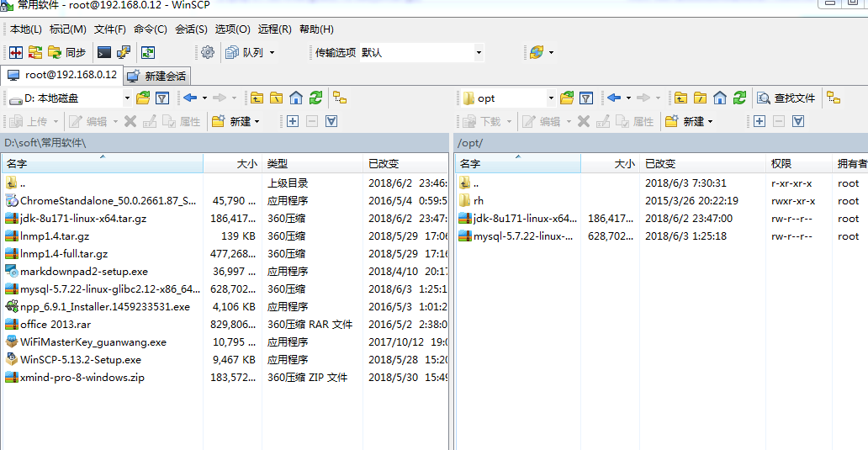
Task: Click the remote panel select filter icon
Action: pos(797,121)
